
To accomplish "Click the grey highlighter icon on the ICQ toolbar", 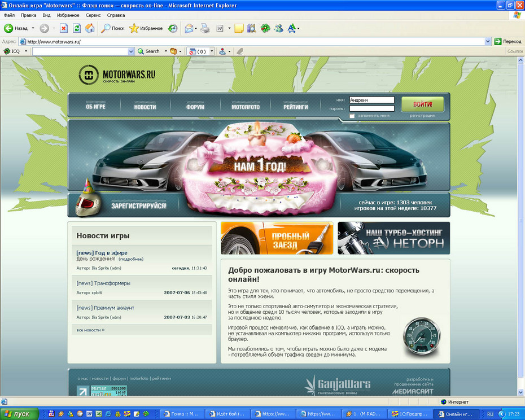I will [240, 51].
